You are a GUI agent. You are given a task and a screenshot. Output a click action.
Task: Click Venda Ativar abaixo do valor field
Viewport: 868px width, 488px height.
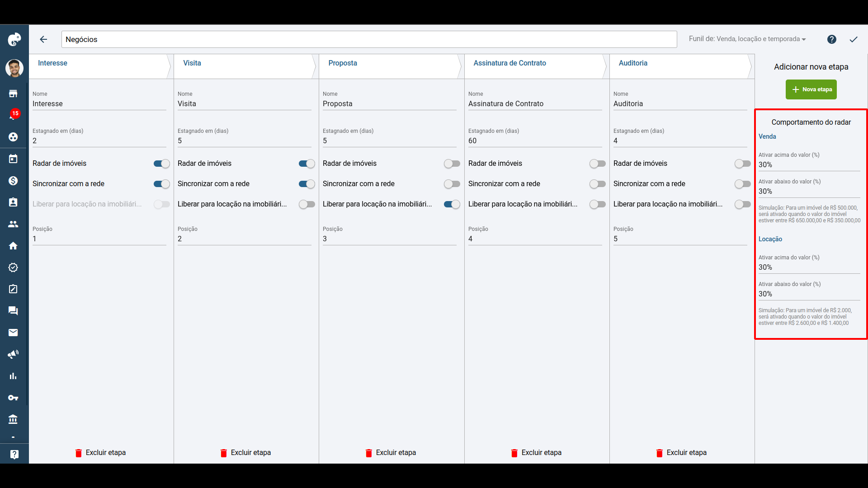click(809, 192)
